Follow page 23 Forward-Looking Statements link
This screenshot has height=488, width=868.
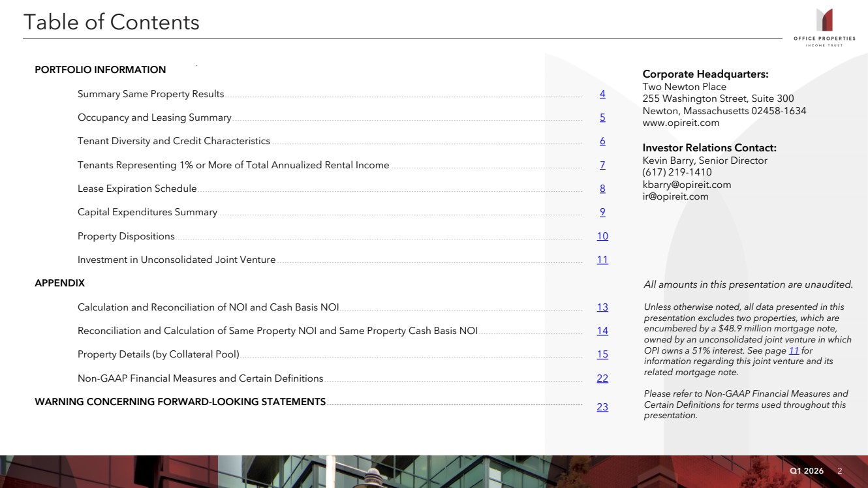(602, 407)
